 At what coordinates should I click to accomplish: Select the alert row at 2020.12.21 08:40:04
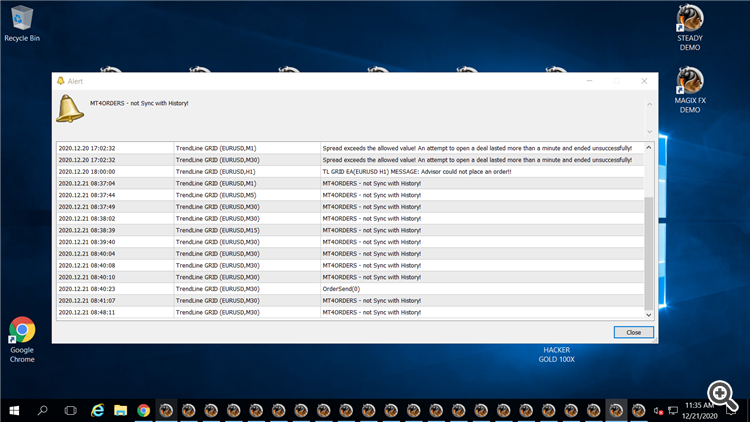click(350, 254)
